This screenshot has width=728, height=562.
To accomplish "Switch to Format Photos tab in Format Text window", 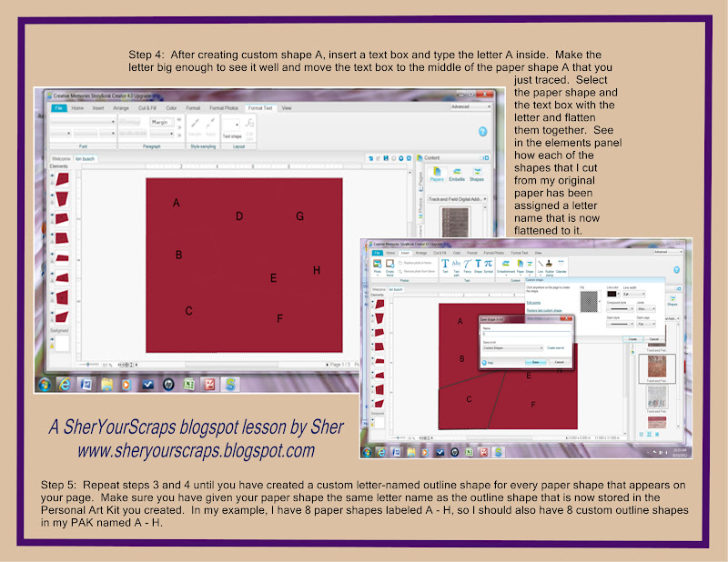I will click(x=224, y=108).
